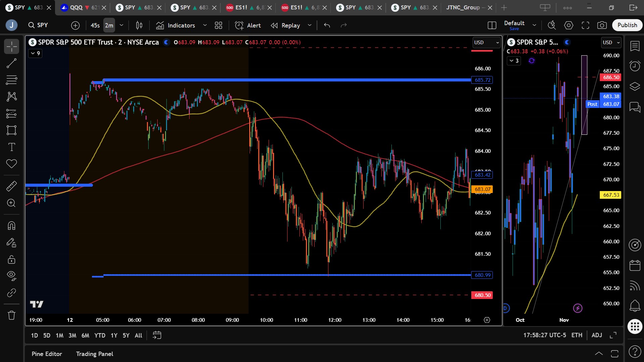Expand the collapsed indicators legend showing 9
This screenshot has height=362, width=644.
coord(35,53)
